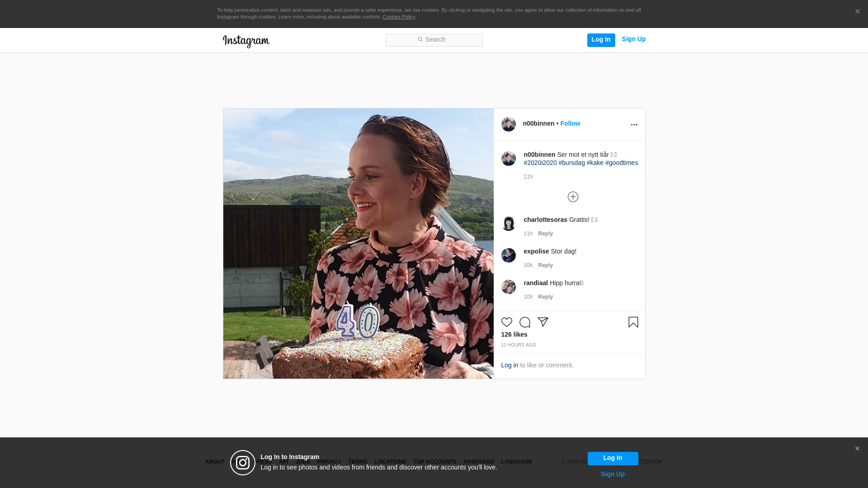Open TOP ACCOUNTS footer link
The height and width of the screenshot is (488, 868).
(x=434, y=462)
